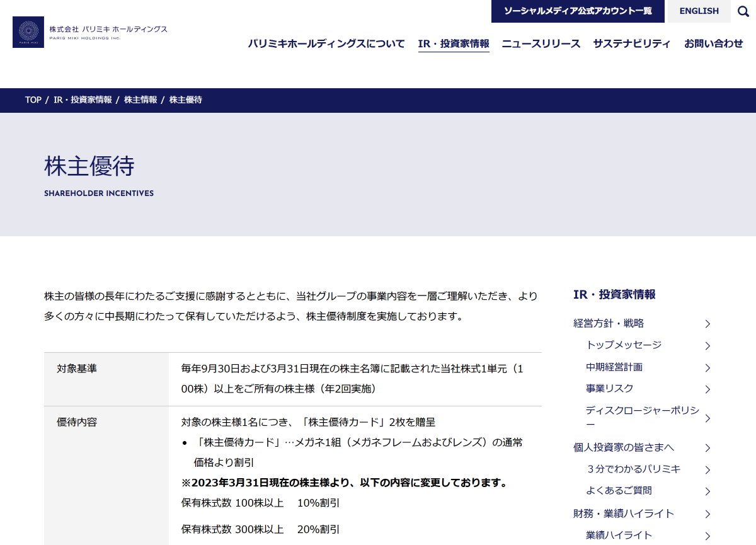Screen dimensions: 756x545
Task: Click the 優待内容 table header cell
Action: coord(106,476)
